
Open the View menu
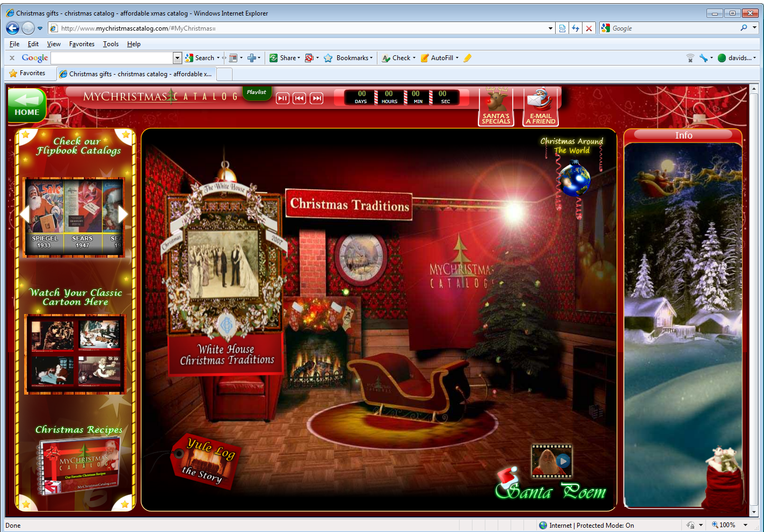[54, 44]
